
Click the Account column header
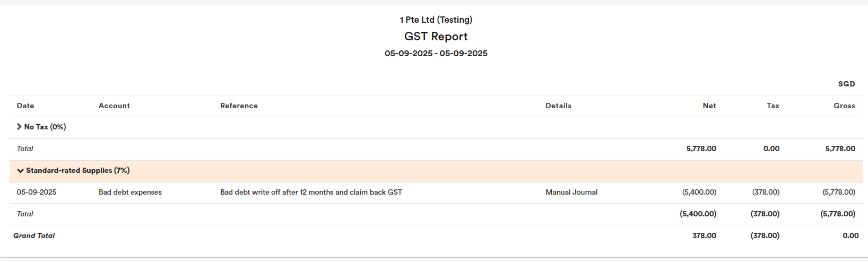(114, 106)
